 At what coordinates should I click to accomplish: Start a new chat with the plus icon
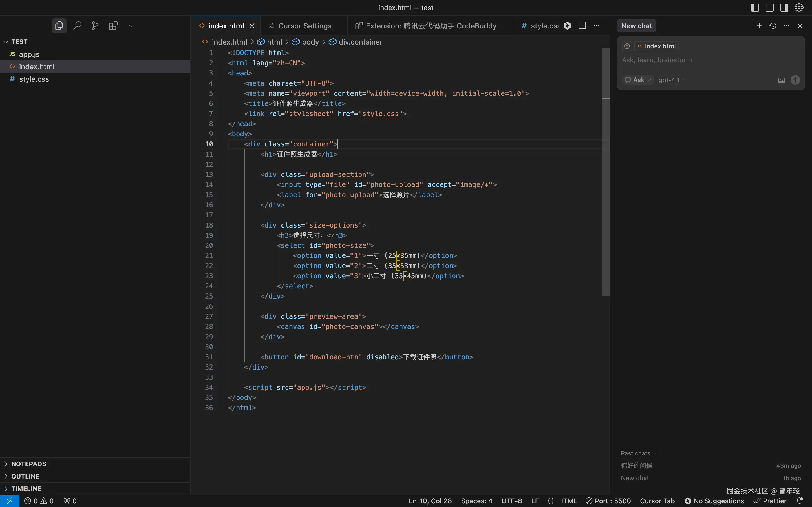click(x=759, y=25)
